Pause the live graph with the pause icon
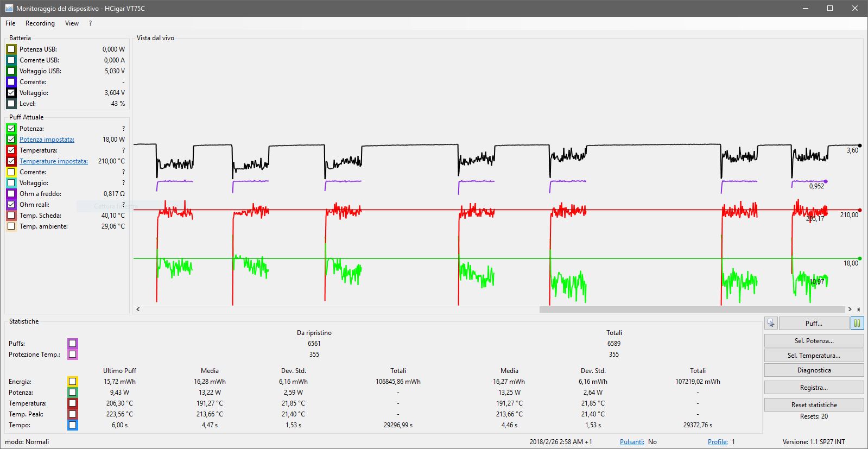Viewport: 868px width, 449px height. [857, 324]
